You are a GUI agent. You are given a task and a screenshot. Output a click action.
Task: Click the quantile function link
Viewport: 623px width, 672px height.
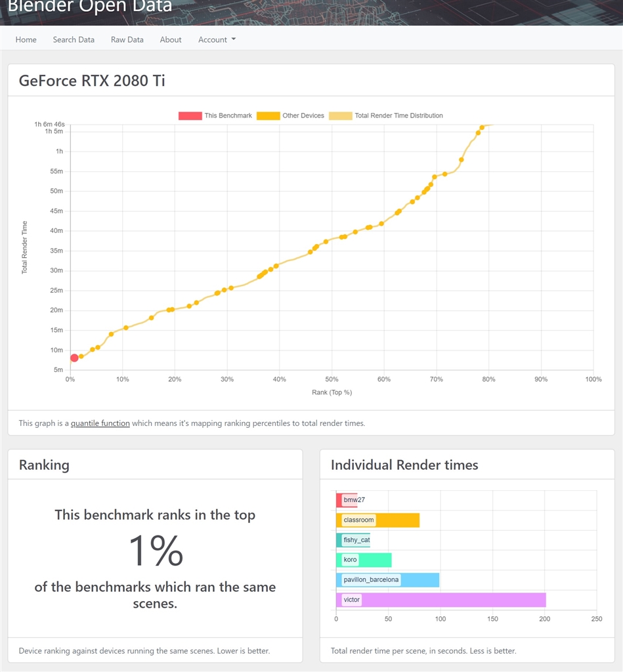pyautogui.click(x=100, y=423)
